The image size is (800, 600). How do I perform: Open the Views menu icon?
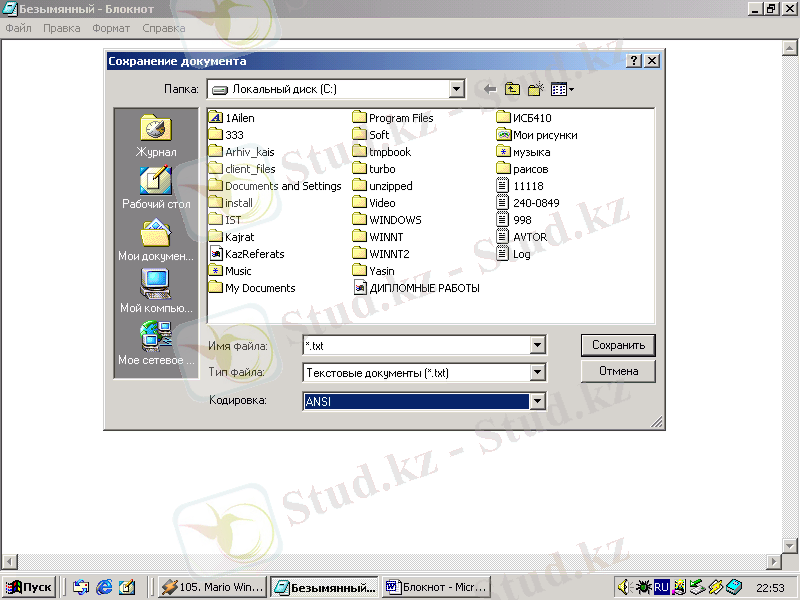(562, 89)
